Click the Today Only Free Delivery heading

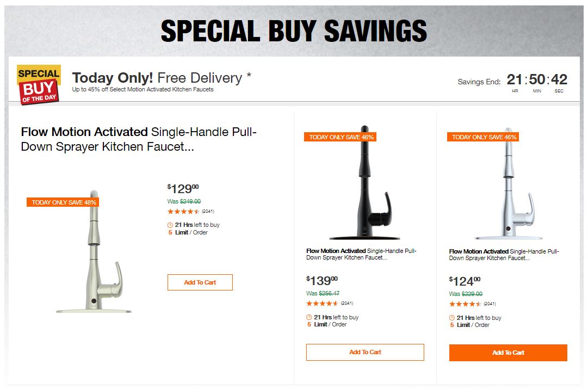point(162,78)
